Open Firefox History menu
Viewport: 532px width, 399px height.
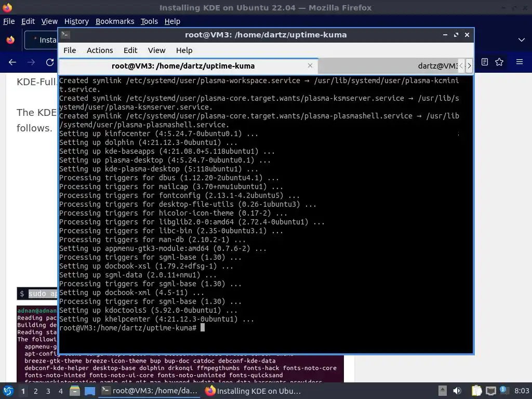[x=76, y=21]
